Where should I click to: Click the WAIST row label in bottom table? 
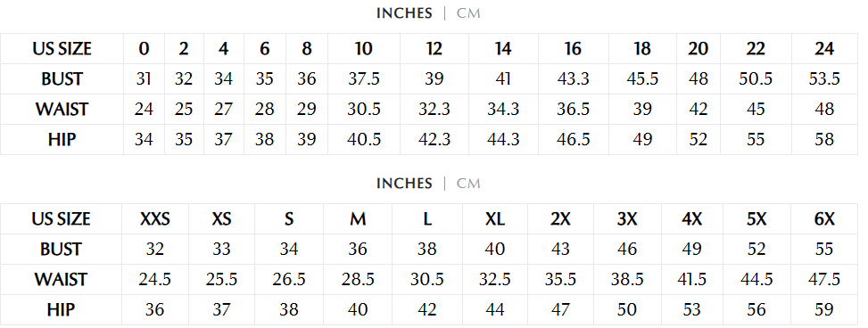(x=61, y=279)
